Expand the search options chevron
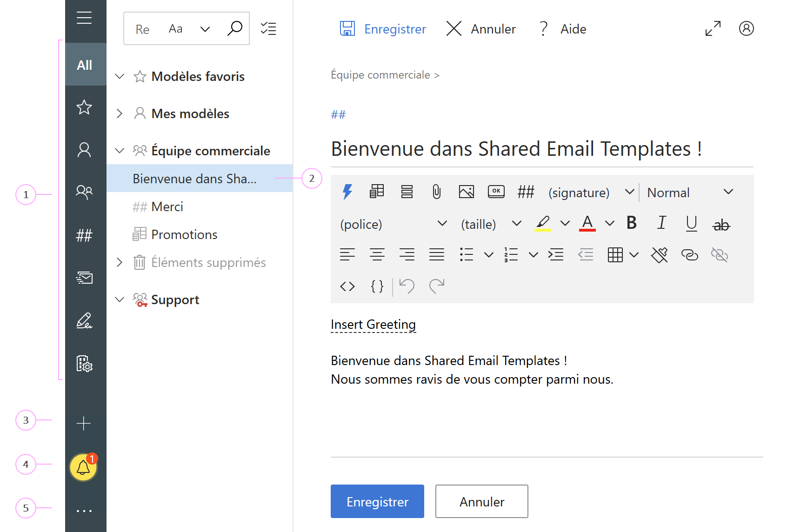The image size is (787, 532). (x=205, y=29)
